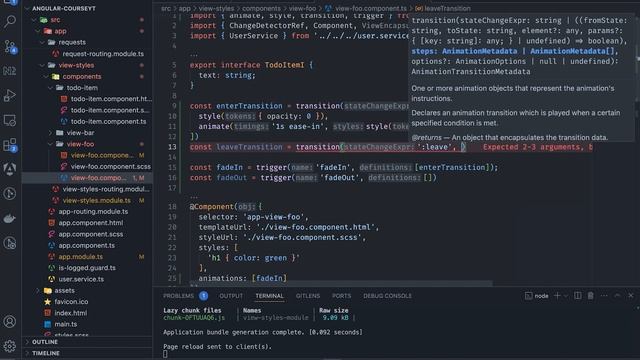Switch to the OUTPUT tab
Viewport: 640px width, 360px height.
(x=231, y=296)
